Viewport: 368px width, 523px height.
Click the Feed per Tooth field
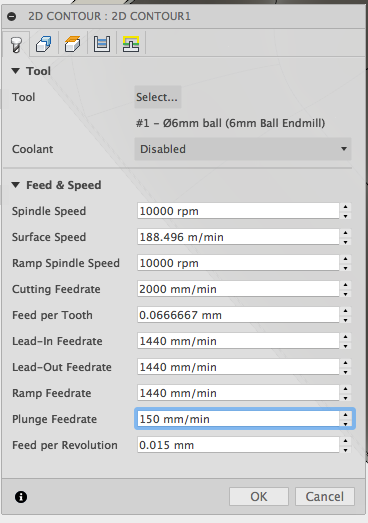pyautogui.click(x=238, y=315)
